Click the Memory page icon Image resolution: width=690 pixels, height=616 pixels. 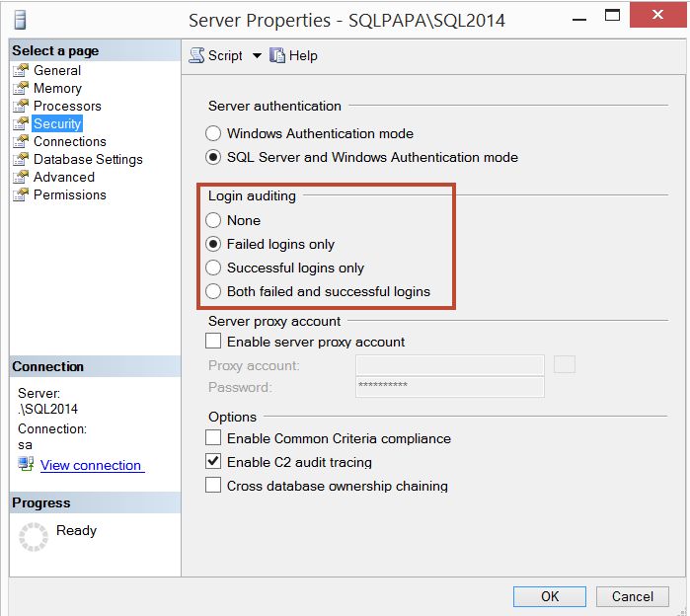tap(21, 88)
